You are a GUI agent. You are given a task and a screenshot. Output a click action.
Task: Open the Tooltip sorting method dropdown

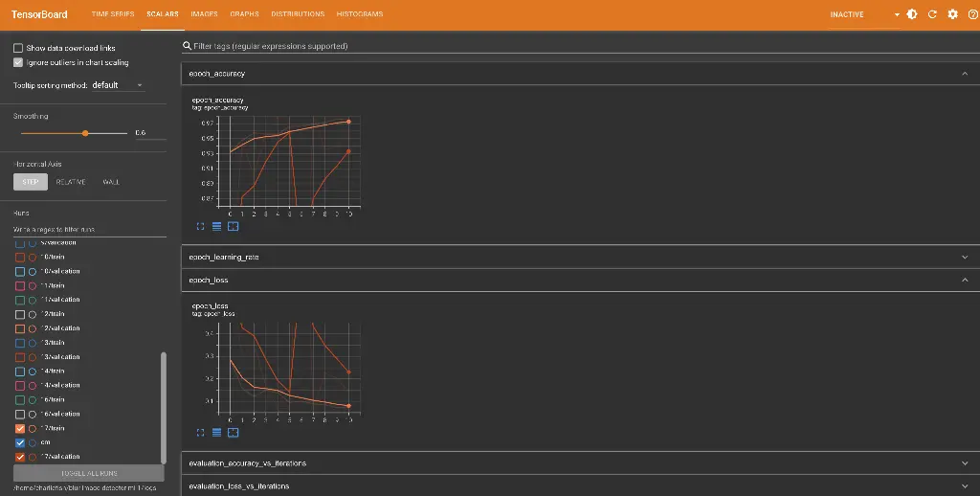click(x=117, y=85)
